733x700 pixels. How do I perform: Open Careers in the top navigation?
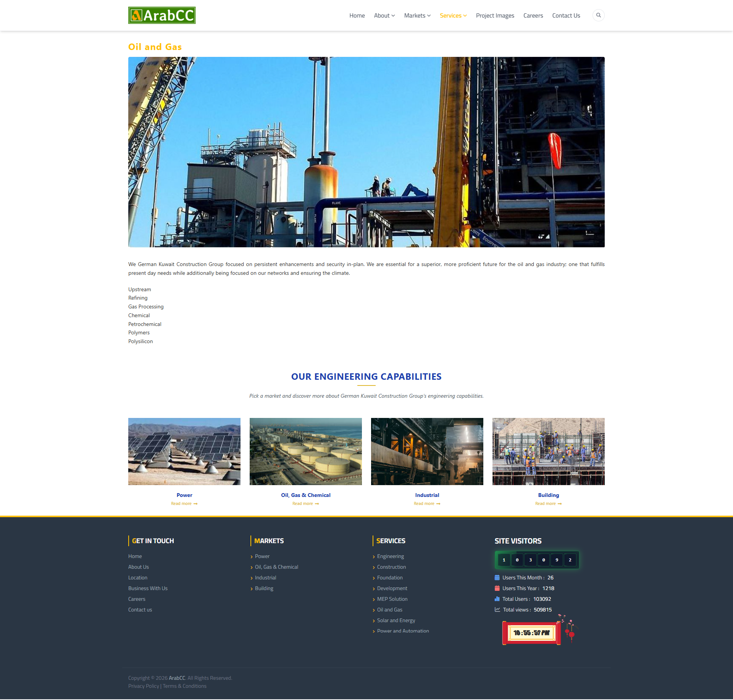[x=533, y=15]
